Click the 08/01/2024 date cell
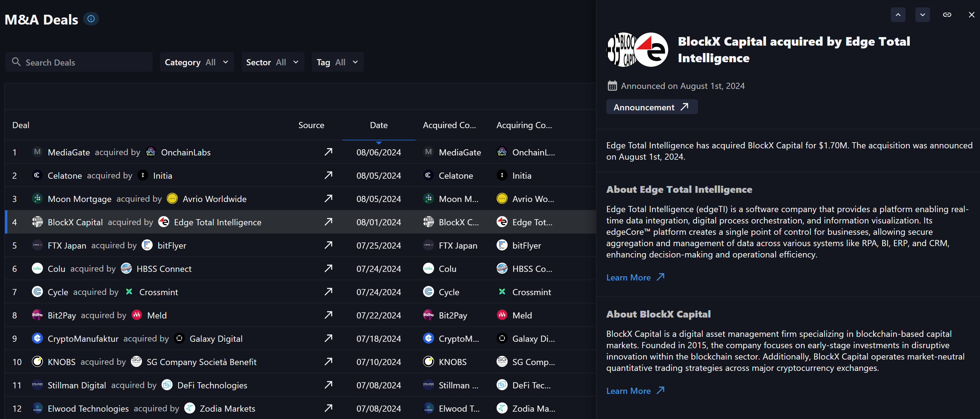Viewport: 980px width, 419px height. pos(379,222)
